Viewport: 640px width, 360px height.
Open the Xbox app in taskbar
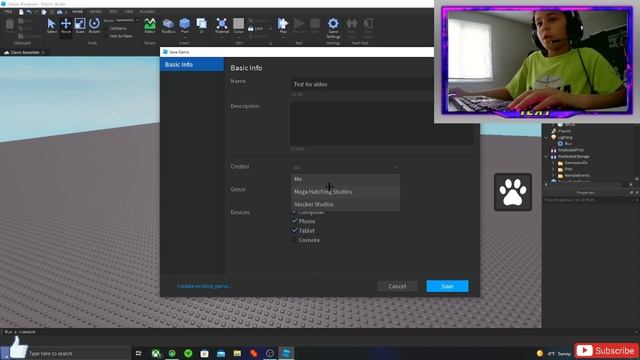point(156,353)
